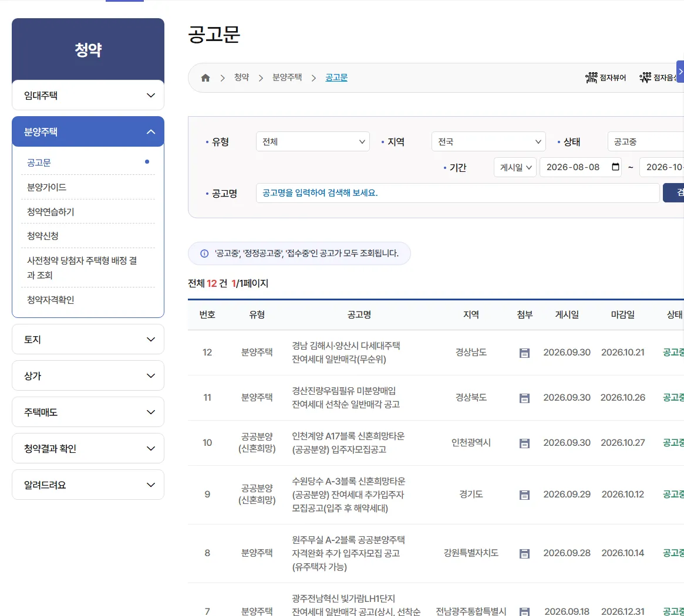The width and height of the screenshot is (684, 616).
Task: Click the 공고명 search input field
Action: click(457, 192)
